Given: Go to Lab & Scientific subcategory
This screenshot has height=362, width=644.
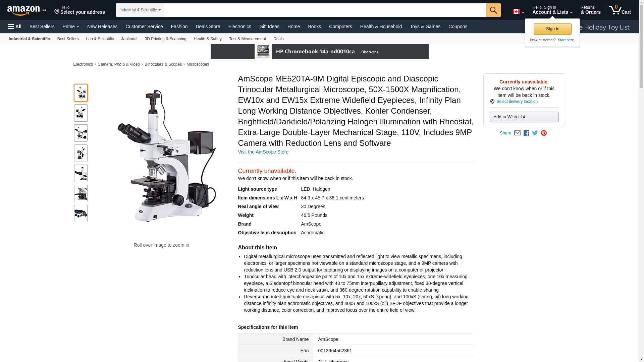Looking at the screenshot, I should (100, 39).
